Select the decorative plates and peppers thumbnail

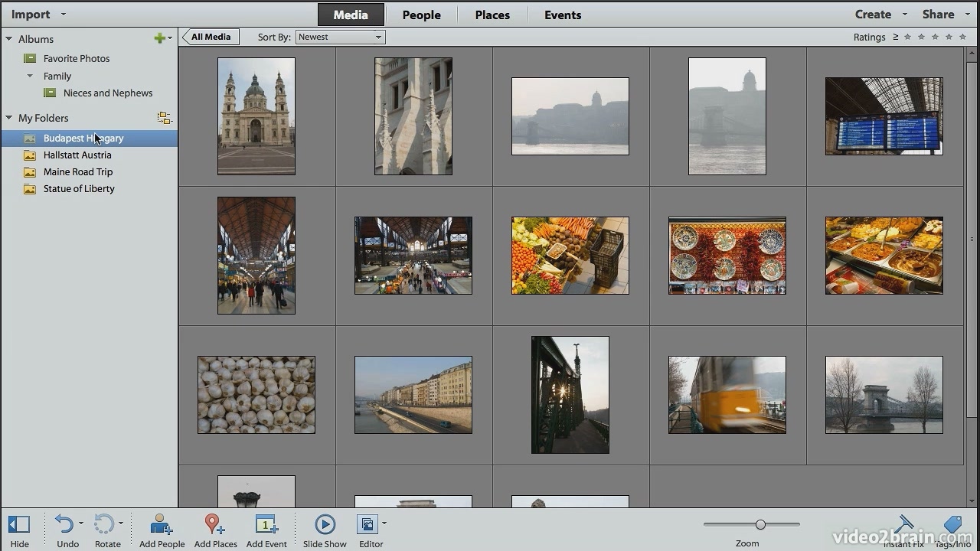click(x=727, y=256)
